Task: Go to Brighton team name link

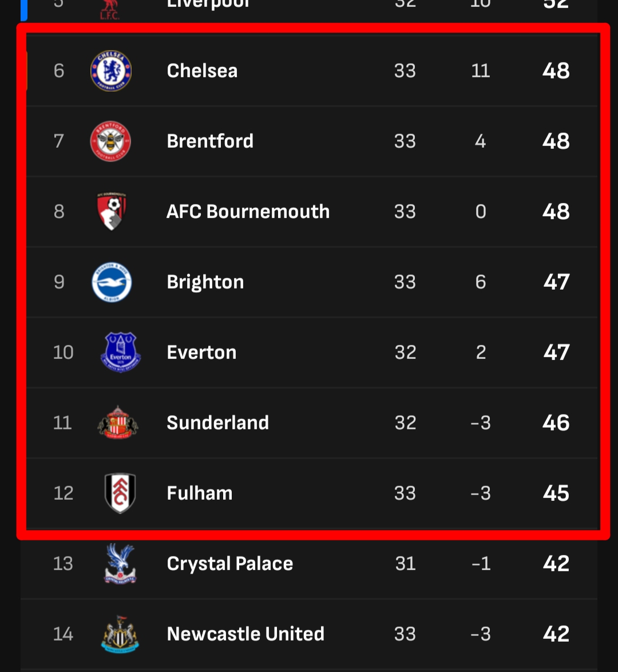Action: click(205, 282)
